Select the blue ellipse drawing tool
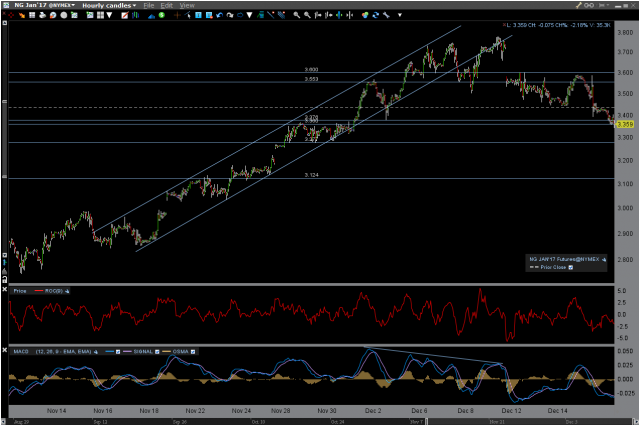This screenshot has height=426, width=640. 240,15
